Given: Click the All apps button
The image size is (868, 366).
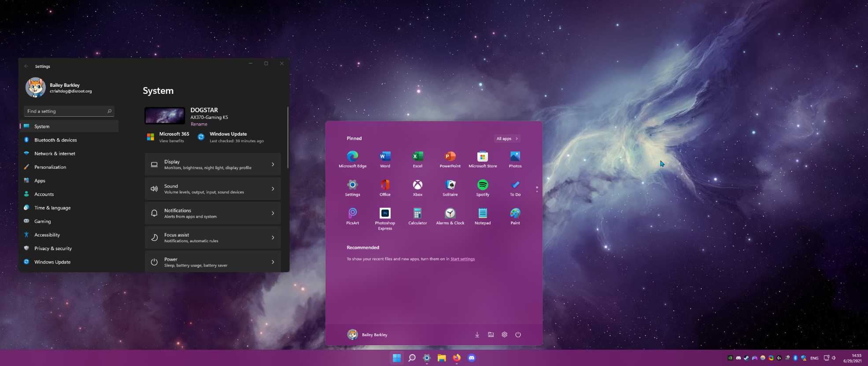Looking at the screenshot, I should tap(507, 139).
